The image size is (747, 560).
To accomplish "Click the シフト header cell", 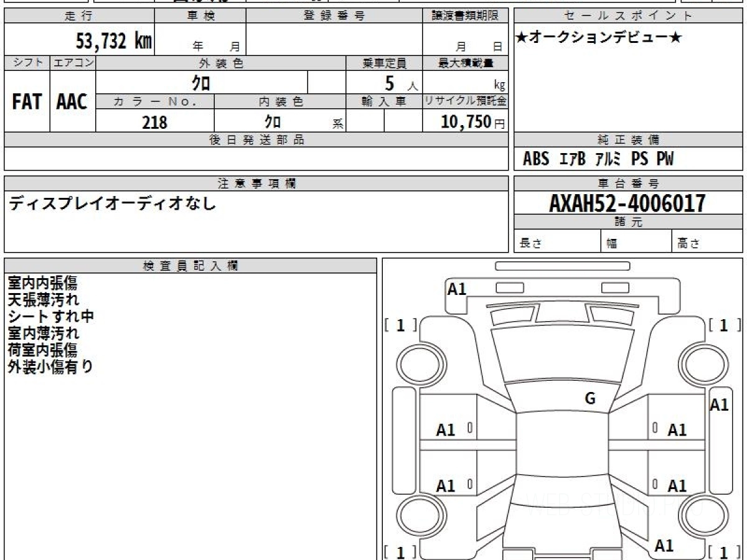I will pos(27,63).
